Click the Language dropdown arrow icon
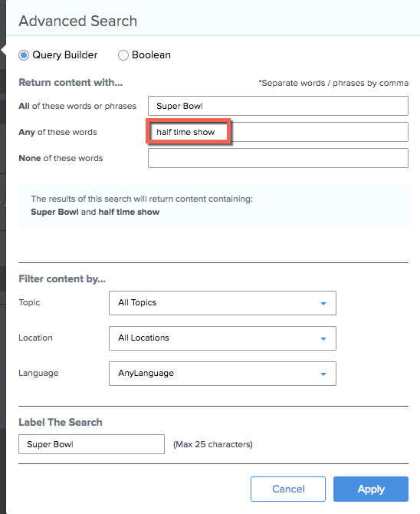Image resolution: width=420 pixels, height=514 pixels. [x=323, y=374]
